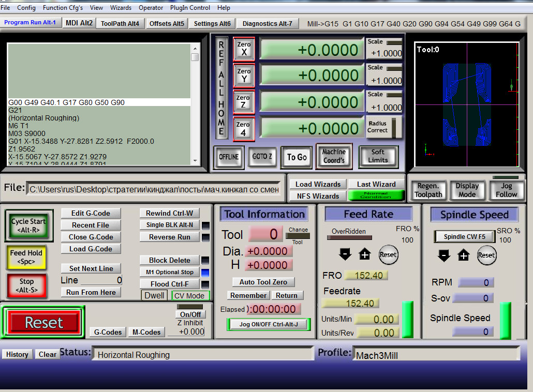Click the Load G-Code button

(x=91, y=249)
